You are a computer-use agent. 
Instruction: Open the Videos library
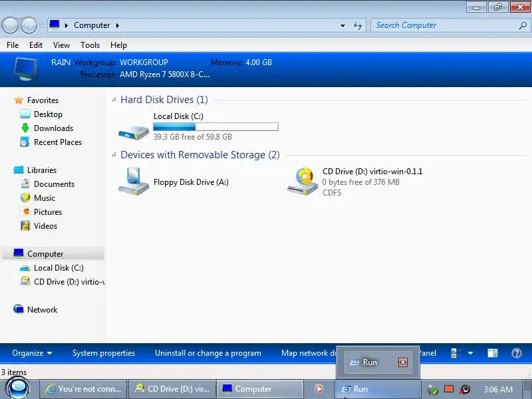[x=45, y=226]
